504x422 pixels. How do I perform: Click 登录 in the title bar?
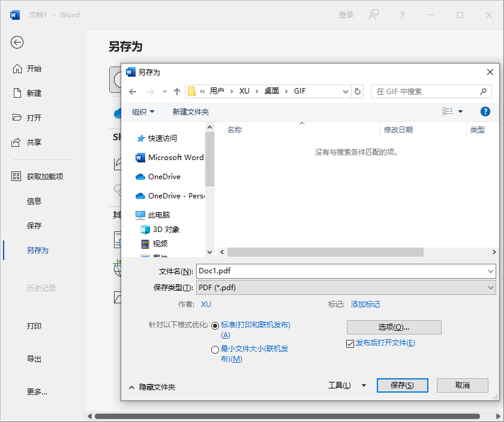[x=346, y=14]
